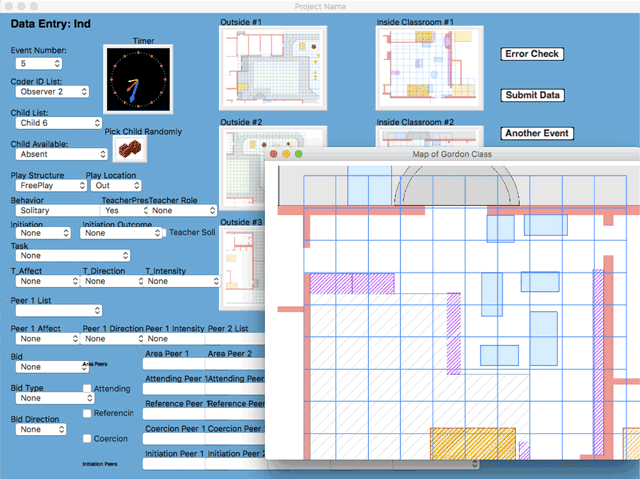This screenshot has width=640, height=479.
Task: Click the Submit Data button
Action: [x=532, y=95]
